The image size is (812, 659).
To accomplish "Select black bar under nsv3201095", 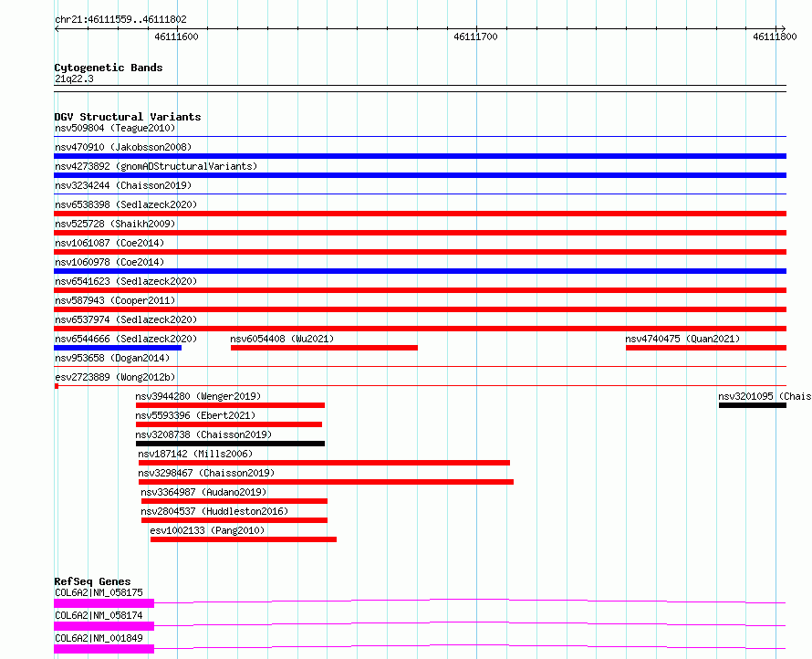I will pyautogui.click(x=753, y=405).
